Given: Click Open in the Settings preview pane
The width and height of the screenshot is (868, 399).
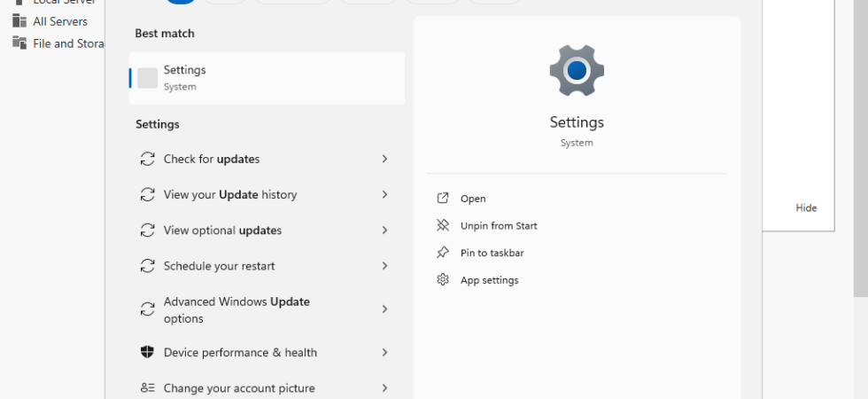Looking at the screenshot, I should (x=473, y=199).
